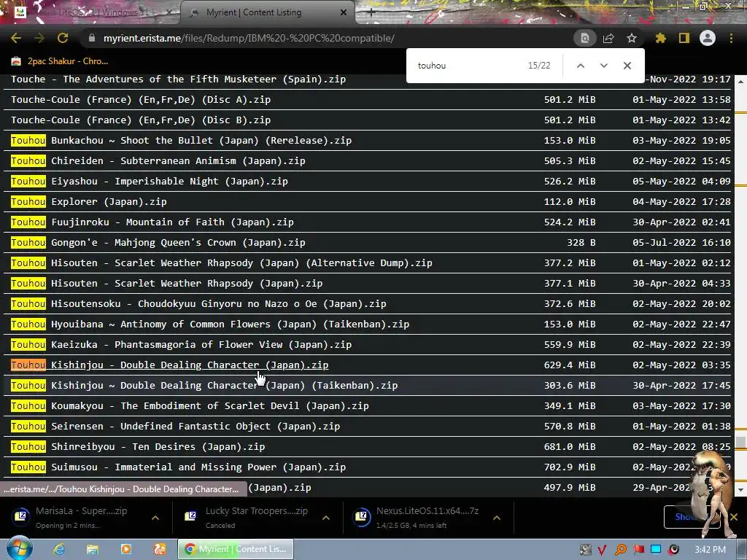Open Touhou Hyouibana Antinomy of Common Flowers link
This screenshot has height=560, width=747.
click(x=210, y=324)
